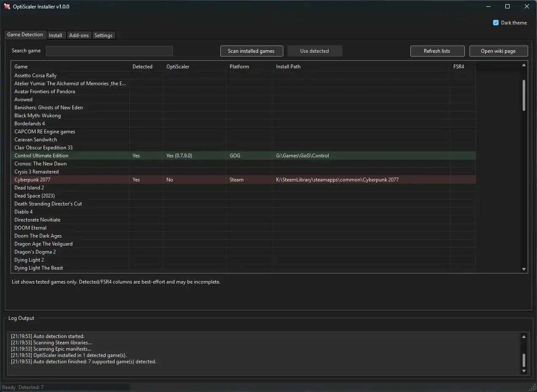Click the 'Scanning Steam libraries...' log line
The image size is (537, 392).
pyautogui.click(x=52, y=343)
